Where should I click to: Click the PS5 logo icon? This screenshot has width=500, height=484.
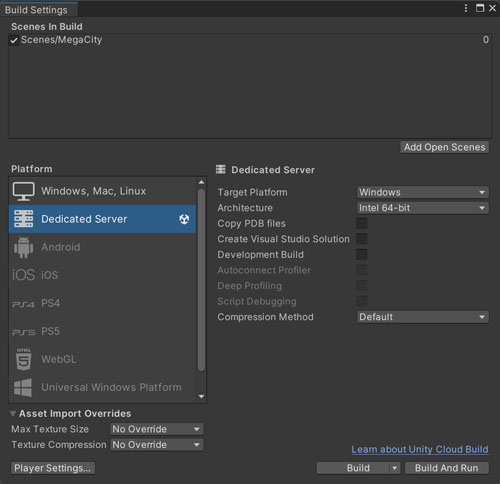[23, 332]
